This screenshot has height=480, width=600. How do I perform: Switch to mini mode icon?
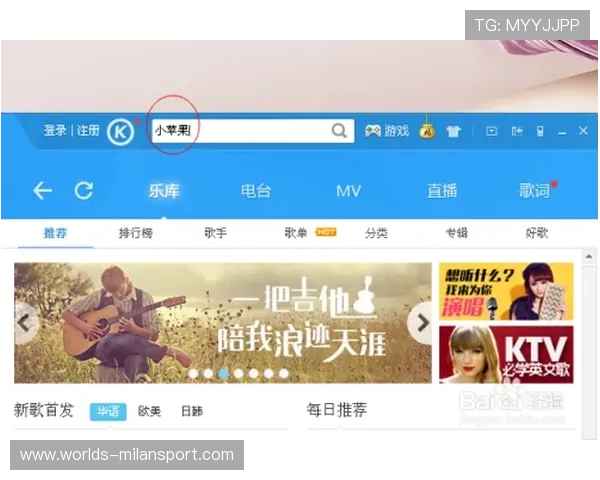point(517,132)
